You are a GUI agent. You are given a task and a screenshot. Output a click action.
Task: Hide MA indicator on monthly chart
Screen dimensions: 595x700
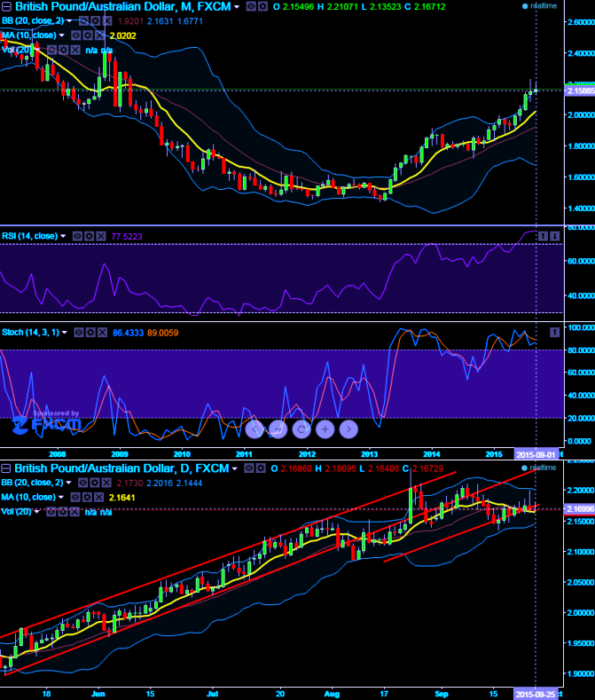point(76,35)
